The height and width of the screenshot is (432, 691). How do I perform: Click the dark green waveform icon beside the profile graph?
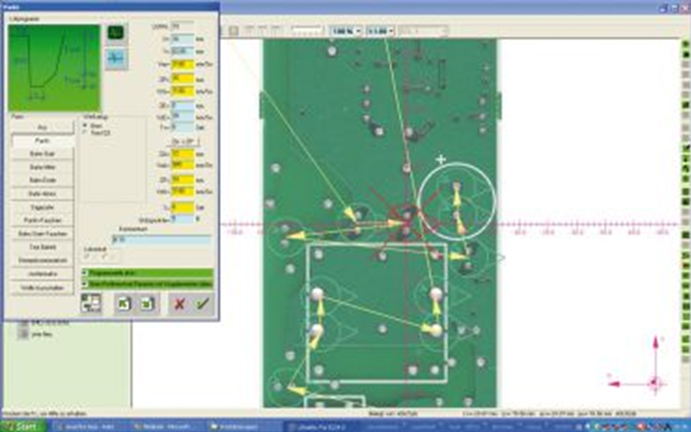click(x=116, y=33)
